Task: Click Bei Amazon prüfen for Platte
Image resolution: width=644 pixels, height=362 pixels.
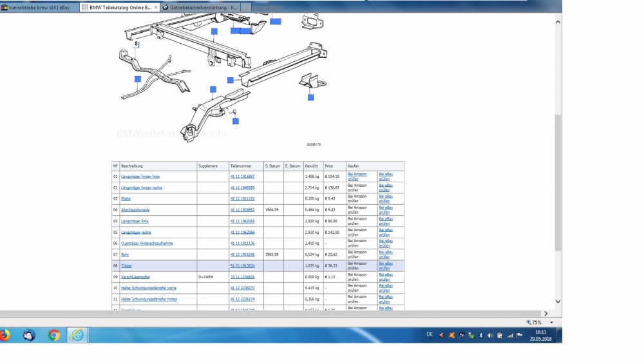Action: pos(357,198)
